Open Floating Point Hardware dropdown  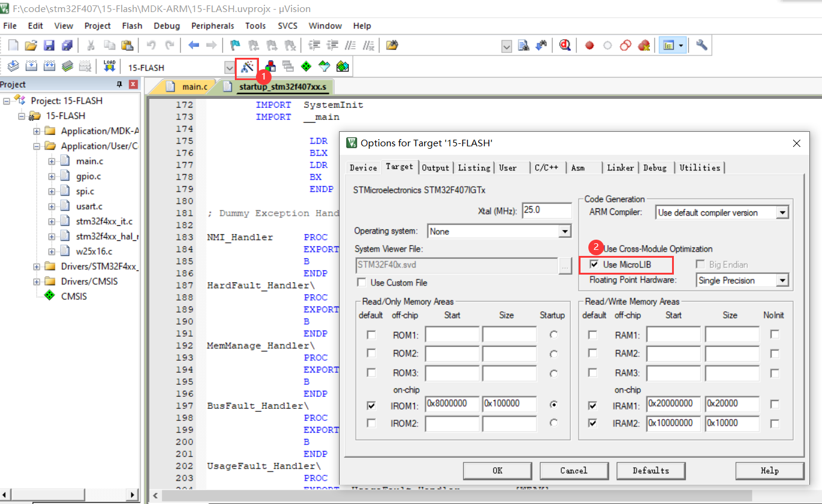(782, 281)
